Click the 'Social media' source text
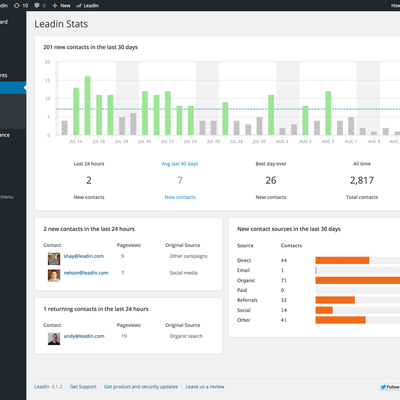 point(183,273)
